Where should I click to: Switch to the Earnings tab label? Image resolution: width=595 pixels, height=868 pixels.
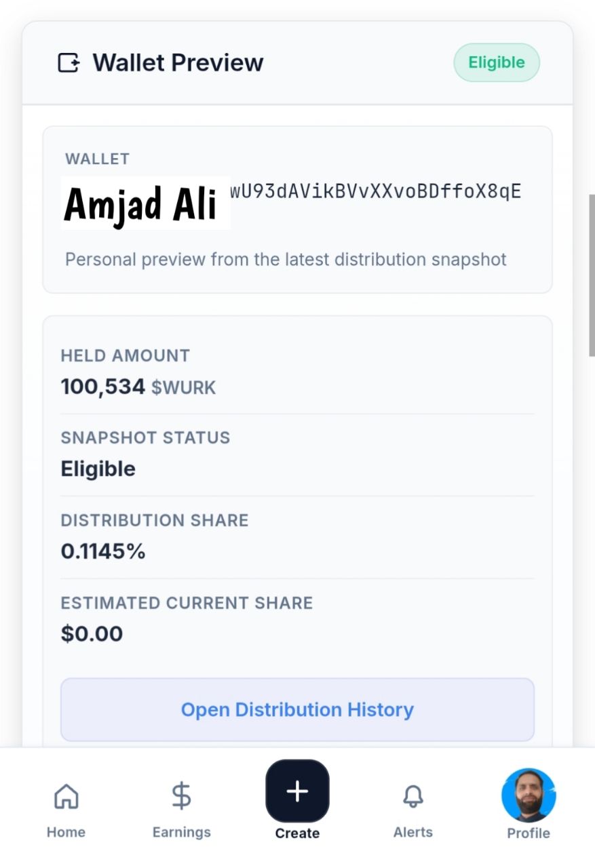pyautogui.click(x=181, y=832)
